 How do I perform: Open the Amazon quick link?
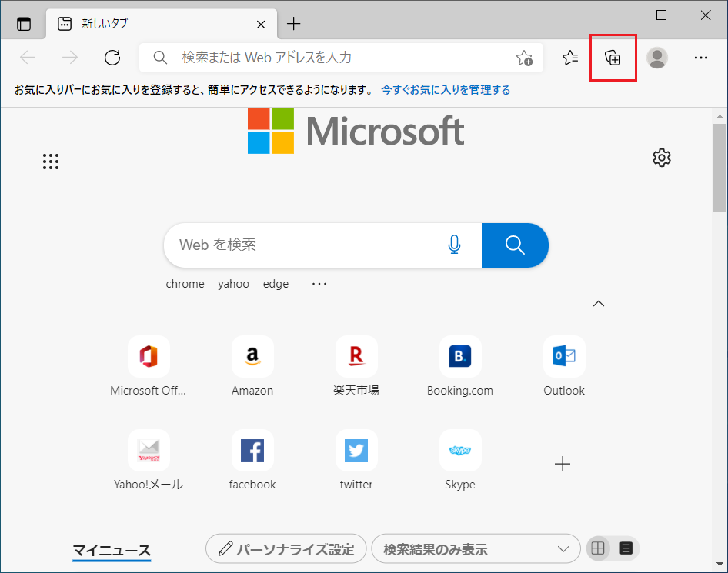[x=252, y=365]
